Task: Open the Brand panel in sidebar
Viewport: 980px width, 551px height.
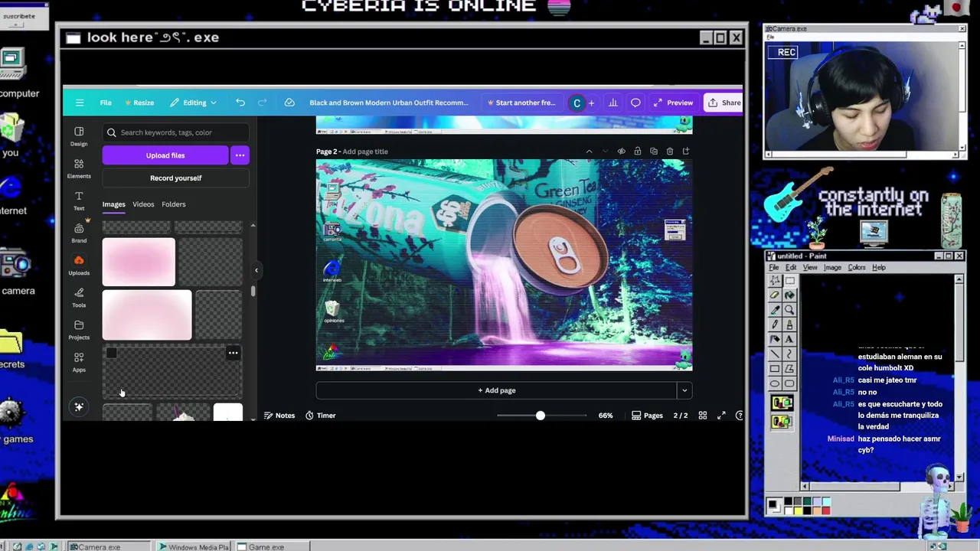Action: click(x=79, y=233)
